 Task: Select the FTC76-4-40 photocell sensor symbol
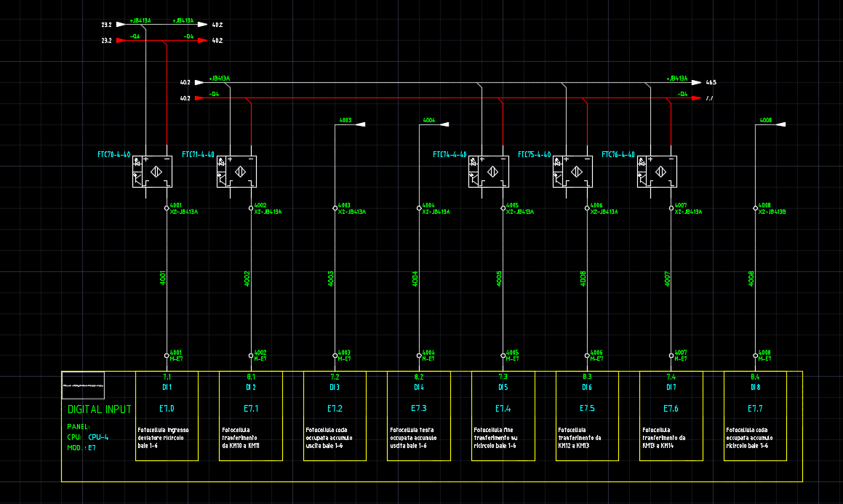pos(657,172)
